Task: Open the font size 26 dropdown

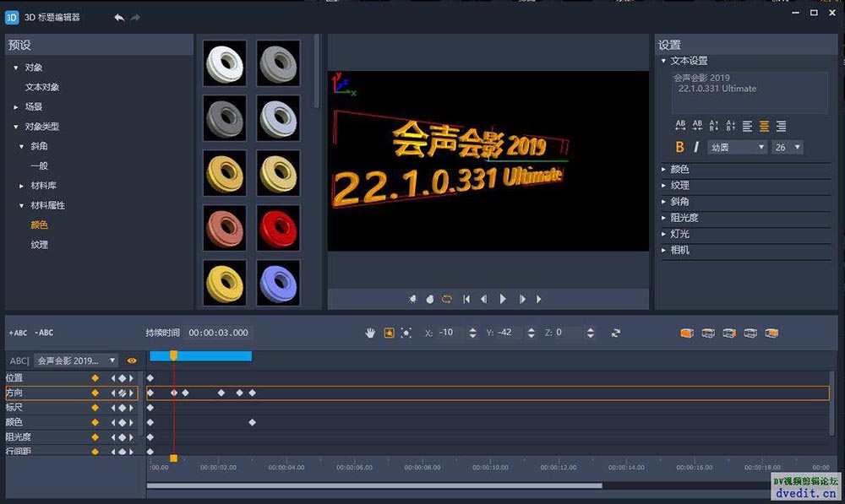Action: point(788,147)
